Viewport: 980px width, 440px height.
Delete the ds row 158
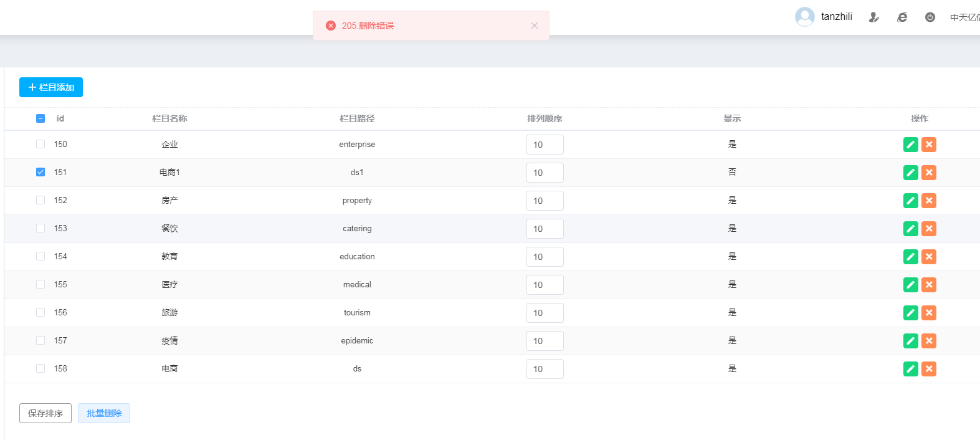click(929, 369)
